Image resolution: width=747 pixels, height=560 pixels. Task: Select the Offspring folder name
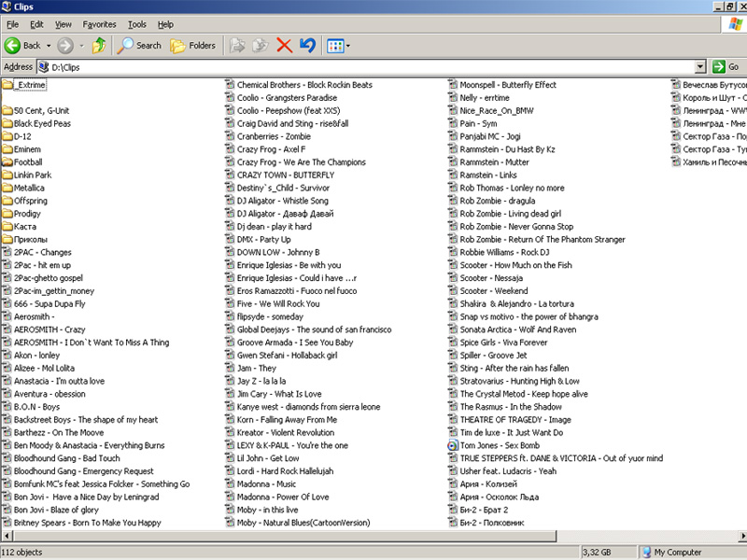coord(31,201)
